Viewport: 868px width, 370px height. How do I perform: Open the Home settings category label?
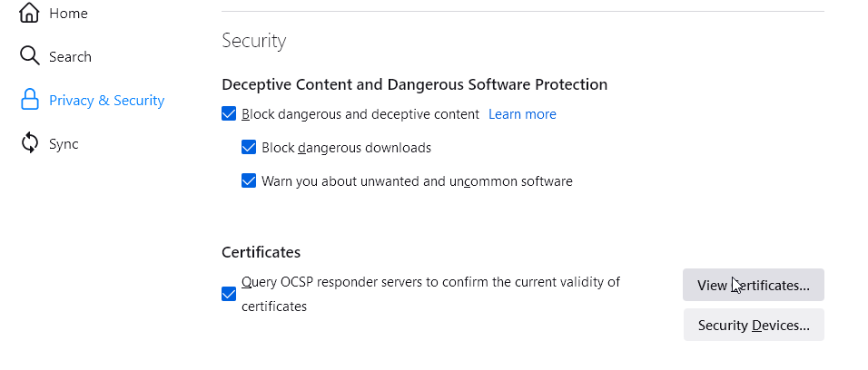click(x=68, y=14)
